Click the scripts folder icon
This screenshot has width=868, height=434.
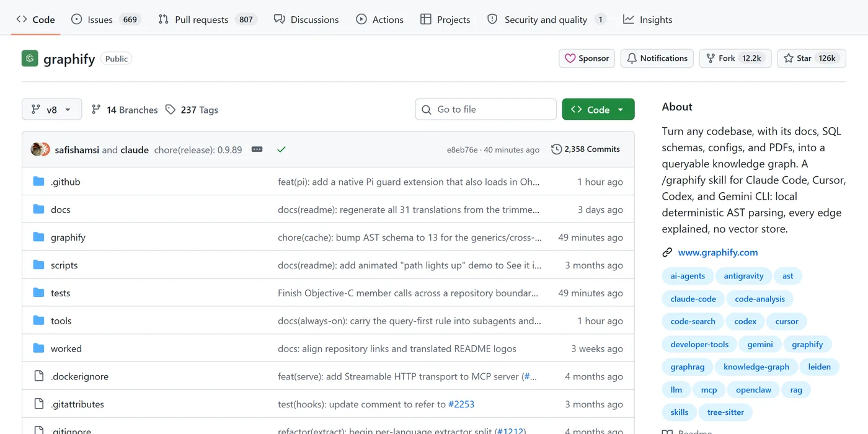click(x=38, y=265)
